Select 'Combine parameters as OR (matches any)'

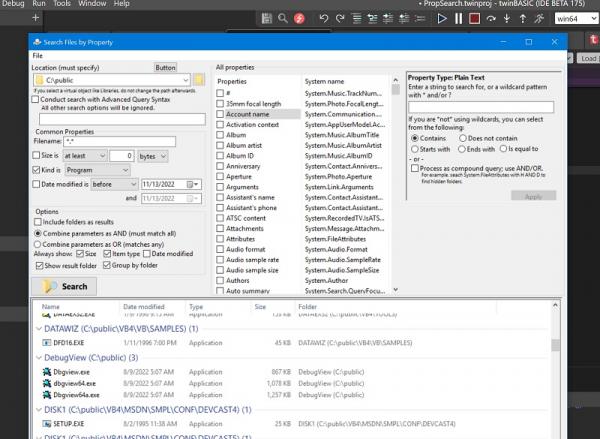click(x=38, y=244)
